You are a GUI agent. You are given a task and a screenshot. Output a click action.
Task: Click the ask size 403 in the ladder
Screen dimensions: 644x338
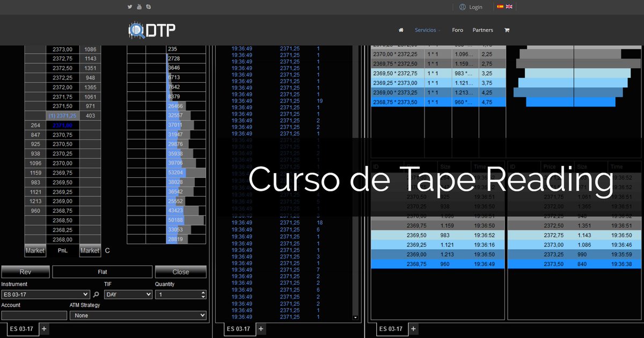point(90,116)
